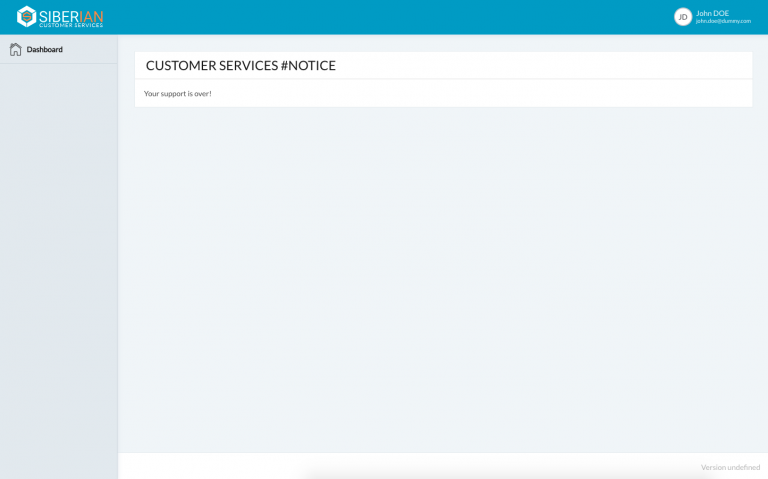768x479 pixels.
Task: Click the empty sidebar area below Dashboard
Action: (58, 250)
